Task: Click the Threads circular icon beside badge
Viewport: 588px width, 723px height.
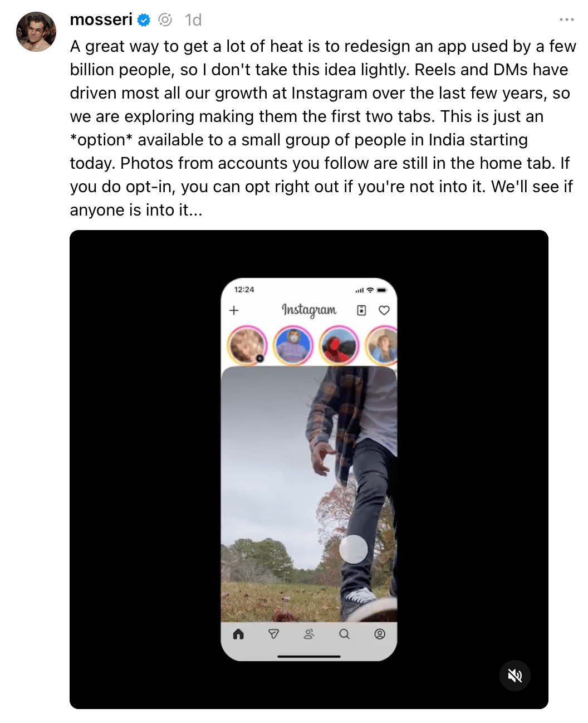Action: pos(165,20)
